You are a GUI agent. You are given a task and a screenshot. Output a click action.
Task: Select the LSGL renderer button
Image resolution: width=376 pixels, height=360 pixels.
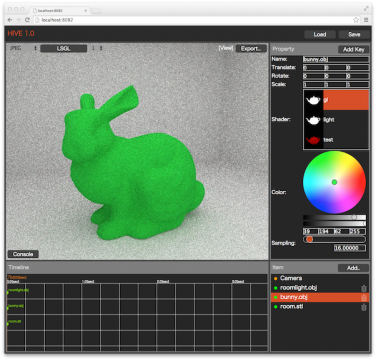(63, 48)
